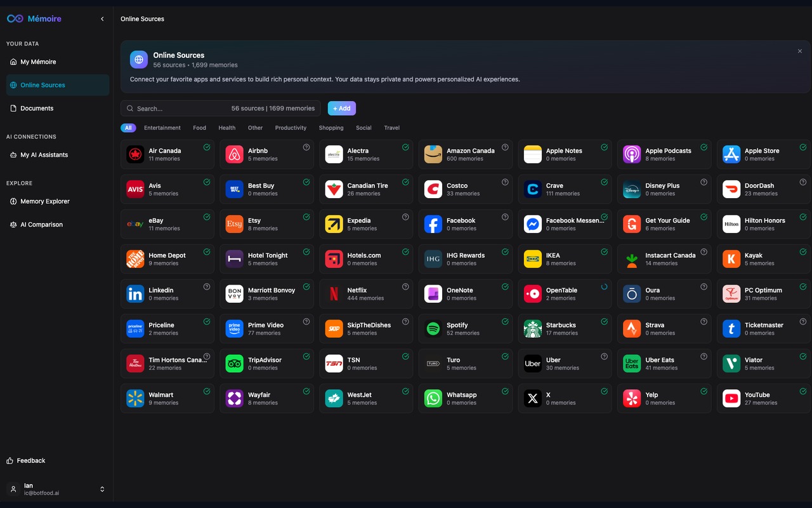Switch to the Travel category filter

click(x=391, y=128)
